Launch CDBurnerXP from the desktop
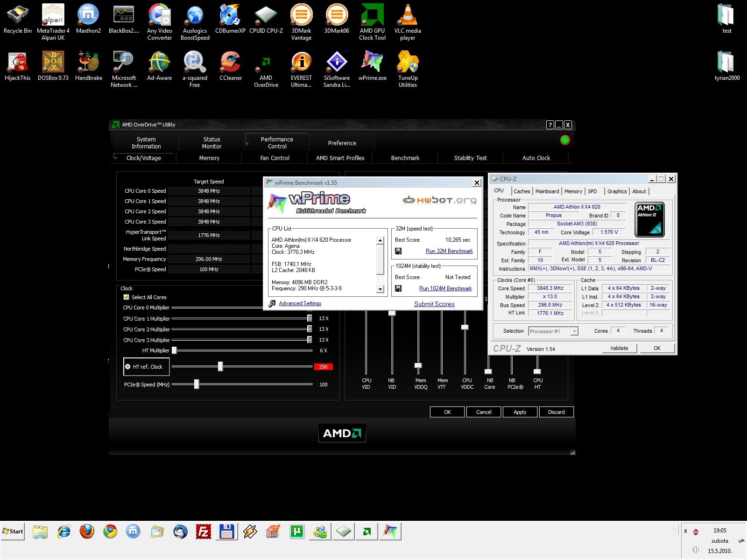Viewport: 747px width, 560px height. [230, 19]
